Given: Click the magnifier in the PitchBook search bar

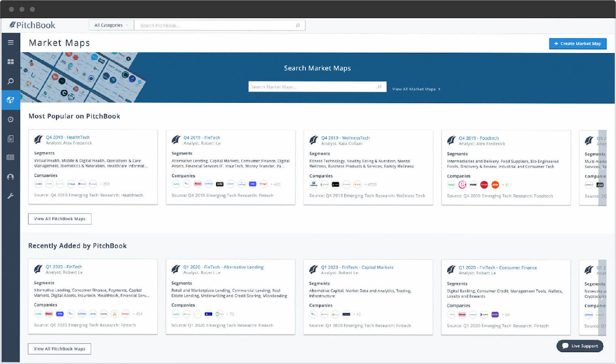Looking at the screenshot, I should point(298,25).
